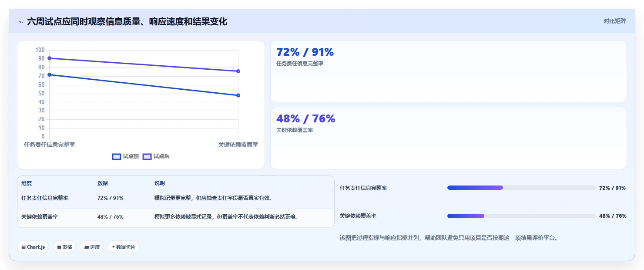Click progress row value 48% / 76%
644x270 pixels.
[x=613, y=216]
